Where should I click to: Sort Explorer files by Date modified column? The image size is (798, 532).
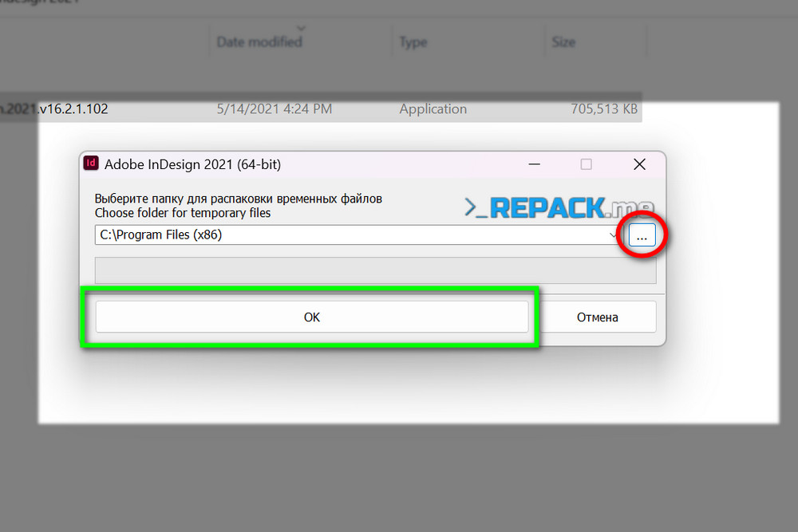(x=259, y=41)
